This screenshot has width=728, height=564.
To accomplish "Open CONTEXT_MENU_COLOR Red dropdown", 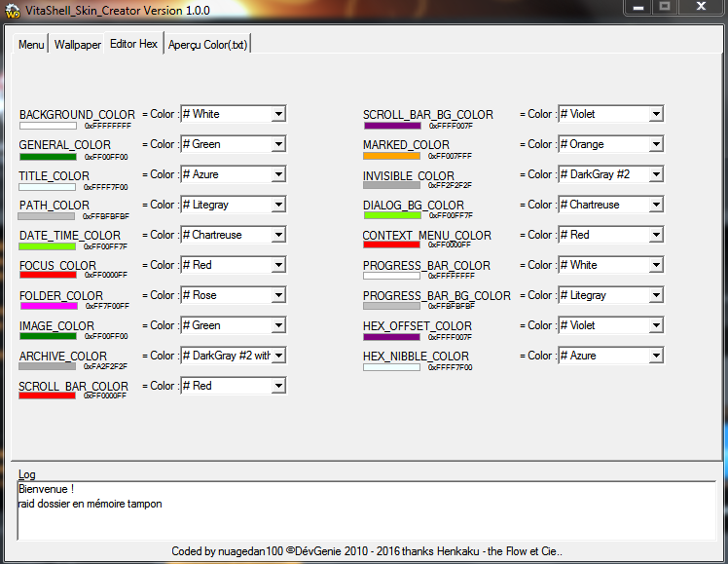I will pos(656,235).
